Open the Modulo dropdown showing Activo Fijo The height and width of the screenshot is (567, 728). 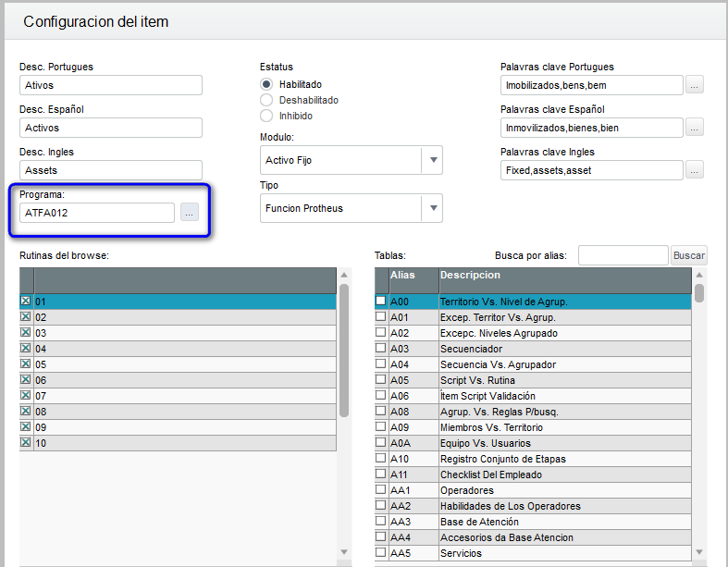click(x=351, y=160)
